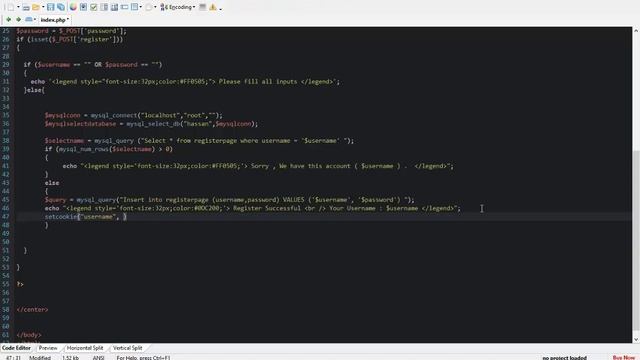Click the blue icon next to the navigation arrows
This screenshot has width=640, height=360.
pyautogui.click(x=29, y=19)
